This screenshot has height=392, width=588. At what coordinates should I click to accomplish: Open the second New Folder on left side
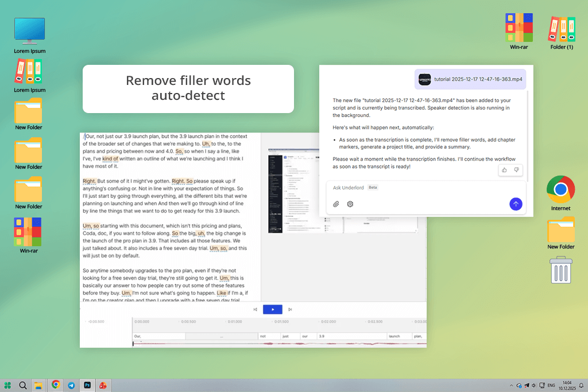point(29,153)
